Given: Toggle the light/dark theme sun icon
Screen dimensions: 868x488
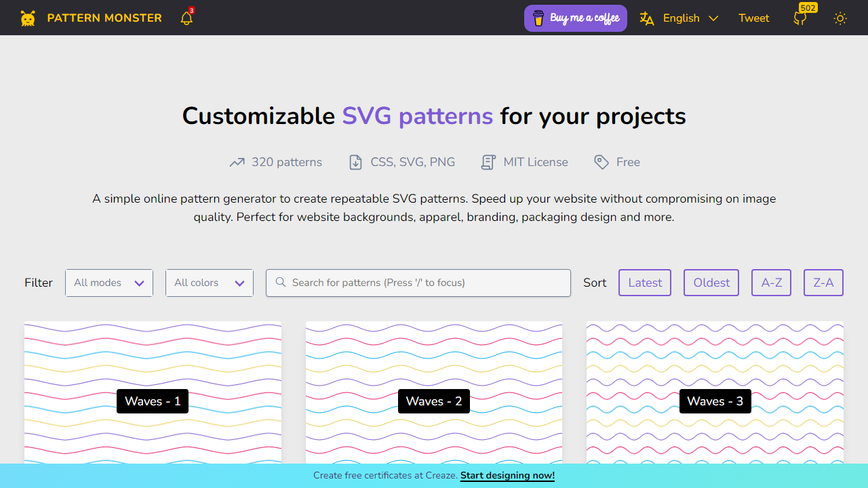Looking at the screenshot, I should 840,18.
